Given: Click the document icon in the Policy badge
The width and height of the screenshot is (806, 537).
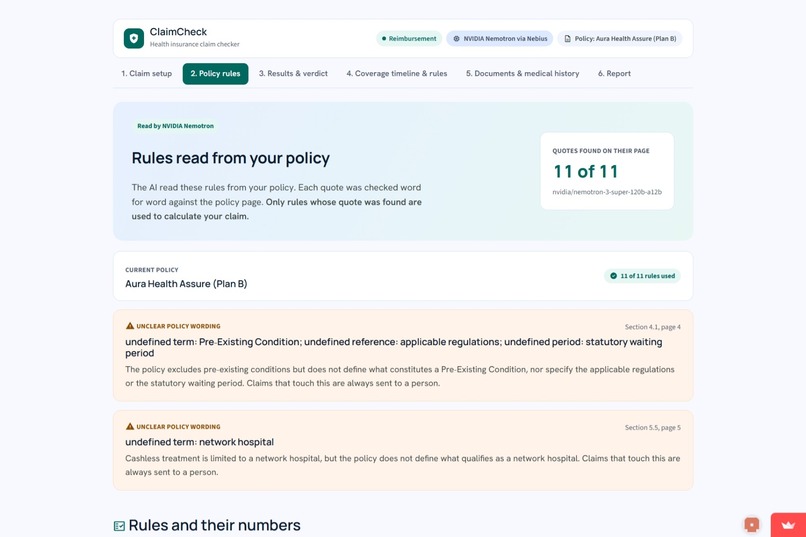Looking at the screenshot, I should [567, 39].
